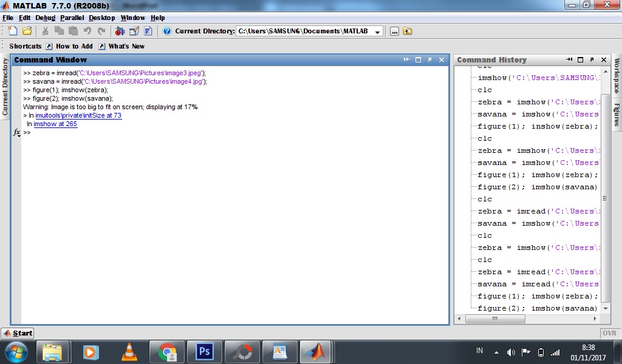
Task: Select 'figure(1); inshow(zebra);' history entry
Action: coord(538,126)
